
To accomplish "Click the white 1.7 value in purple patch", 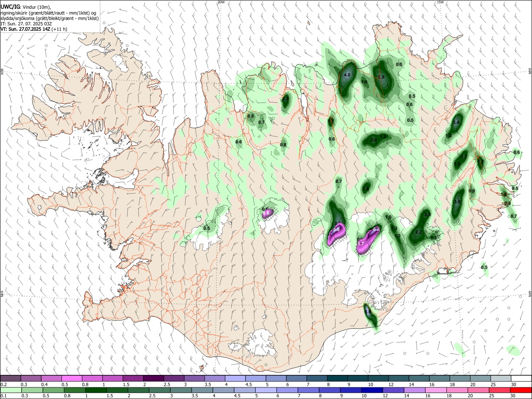I will (x=361, y=244).
